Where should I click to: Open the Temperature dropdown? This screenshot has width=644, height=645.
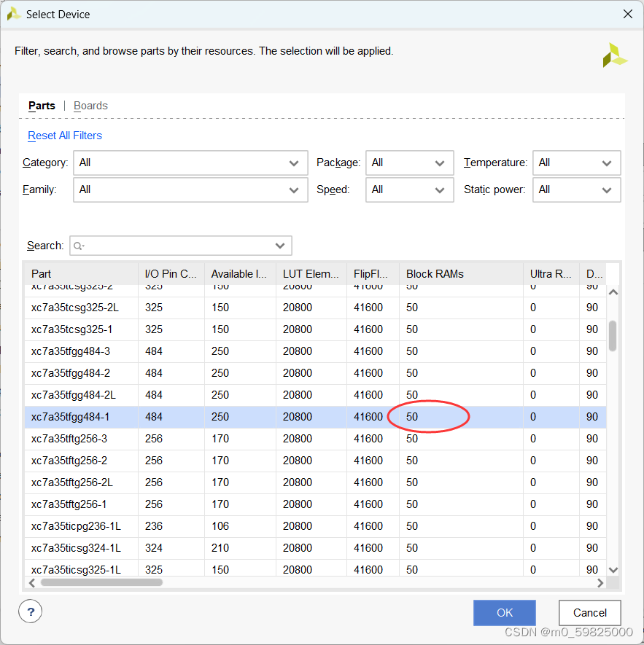click(576, 163)
